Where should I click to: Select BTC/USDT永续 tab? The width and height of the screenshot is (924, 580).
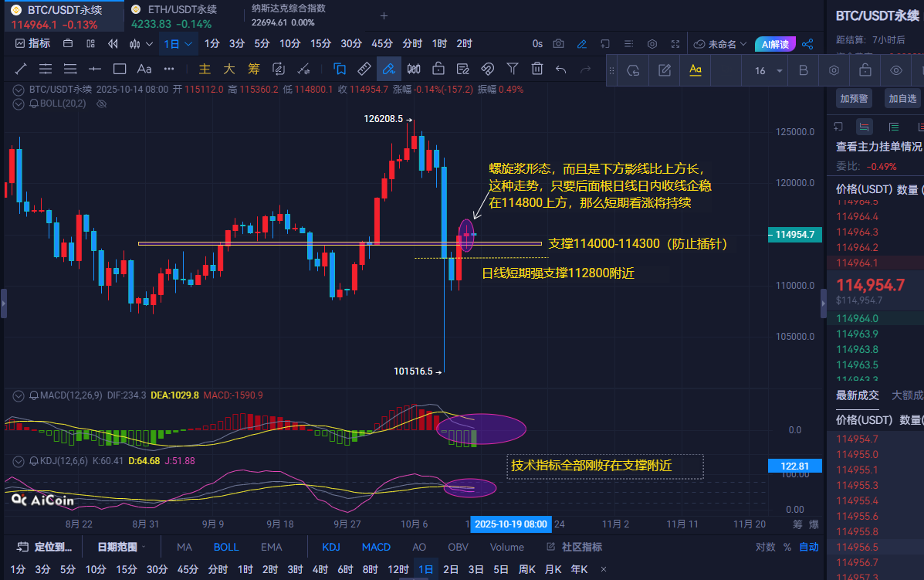point(63,16)
